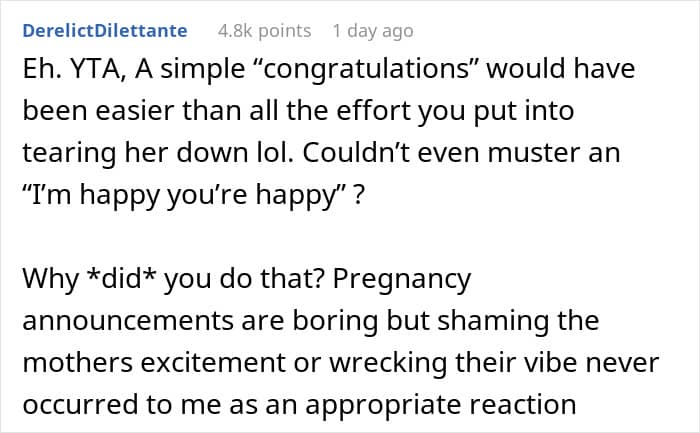Click the emphasized word '*did*'
The image size is (700, 433).
pyautogui.click(x=120, y=279)
